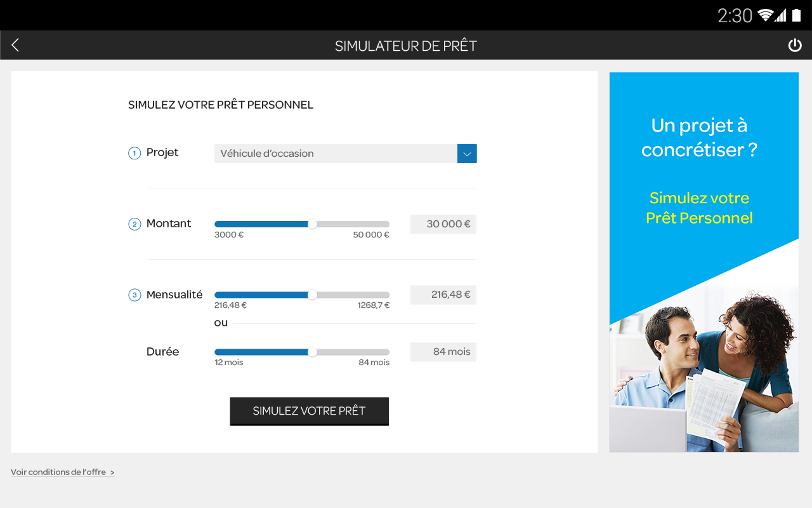The image size is (812, 508).
Task: Click the 3000 € minimum amount label
Action: tap(229, 235)
